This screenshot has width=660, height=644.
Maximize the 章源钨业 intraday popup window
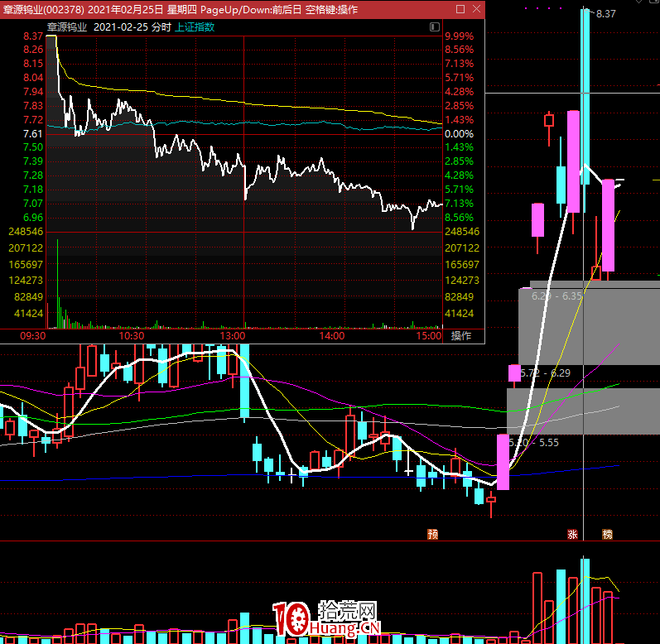tap(460, 9)
